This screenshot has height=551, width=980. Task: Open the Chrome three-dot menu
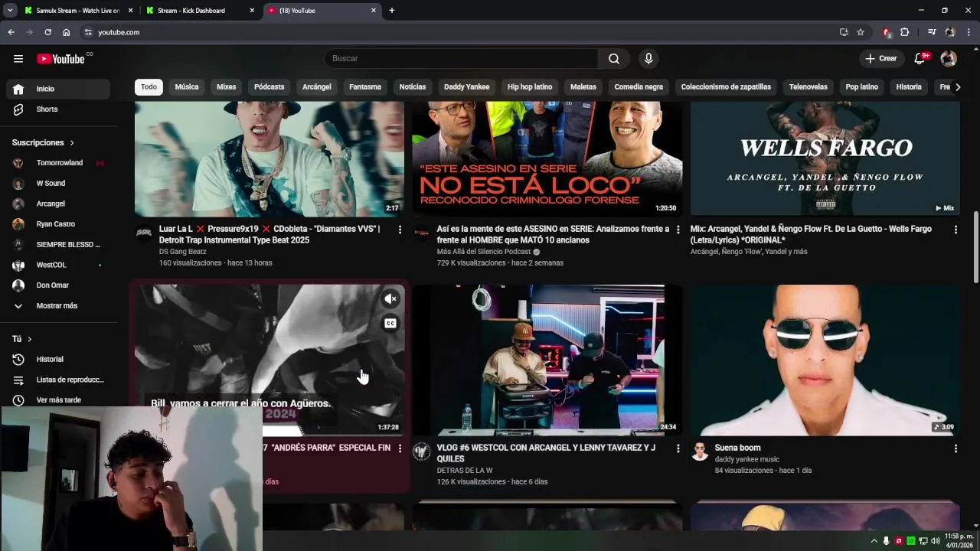click(969, 32)
